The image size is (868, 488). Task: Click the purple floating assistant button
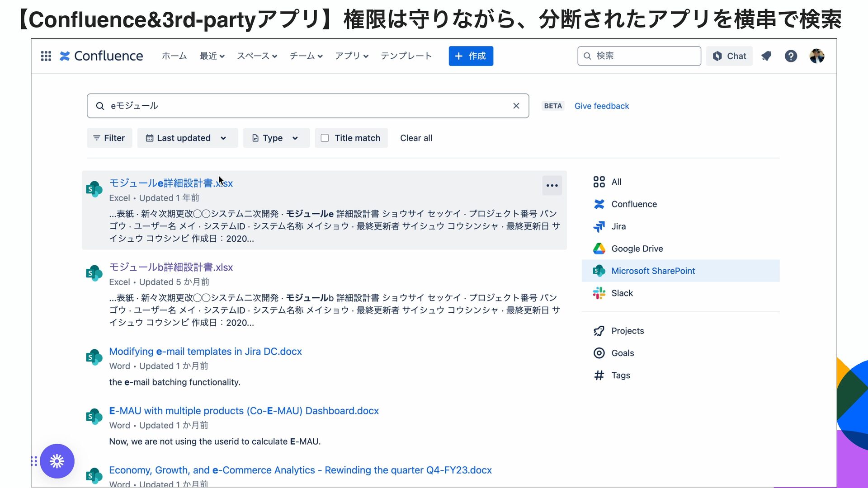[x=57, y=461]
